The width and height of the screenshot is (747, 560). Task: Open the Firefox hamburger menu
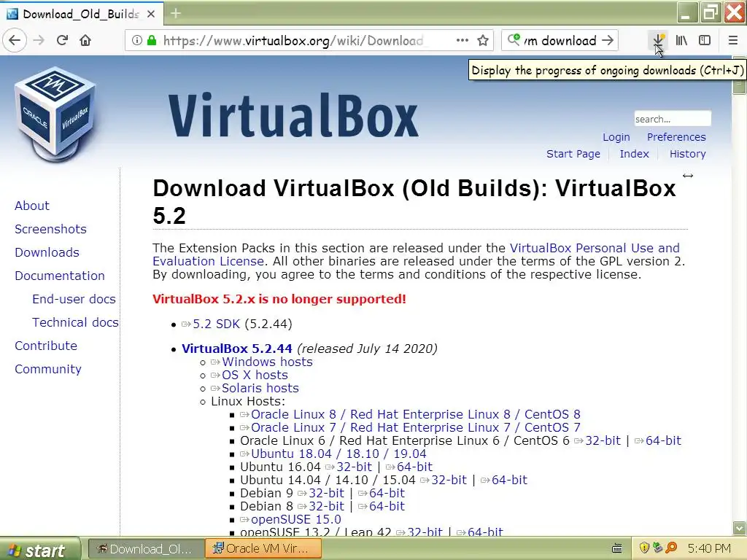click(733, 41)
